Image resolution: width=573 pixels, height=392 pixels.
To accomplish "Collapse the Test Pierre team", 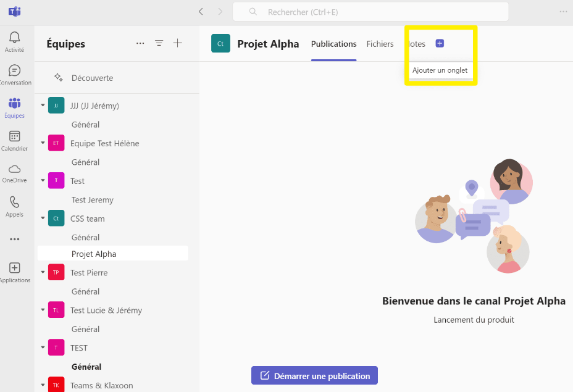I will [x=43, y=273].
